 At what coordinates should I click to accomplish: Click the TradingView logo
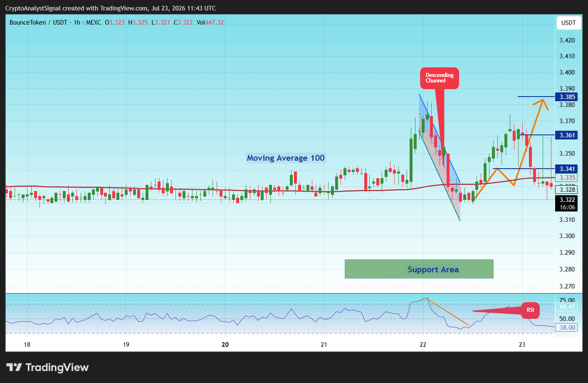tap(47, 367)
